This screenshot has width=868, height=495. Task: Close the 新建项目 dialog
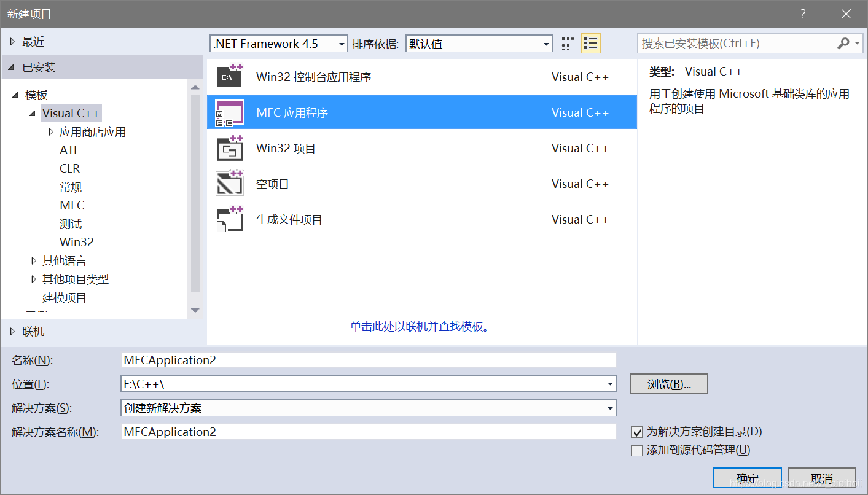[846, 14]
